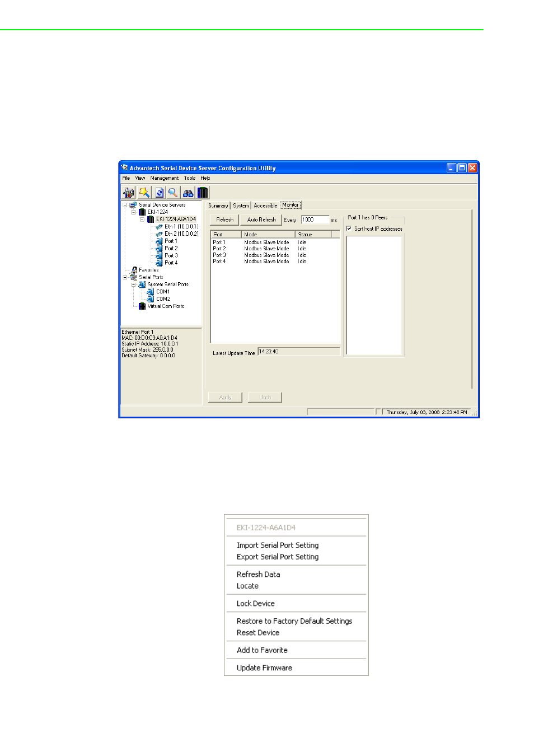Image resolution: width=534 pixels, height=756 pixels.
Task: Click the Auto Refresh button
Action: (261, 220)
